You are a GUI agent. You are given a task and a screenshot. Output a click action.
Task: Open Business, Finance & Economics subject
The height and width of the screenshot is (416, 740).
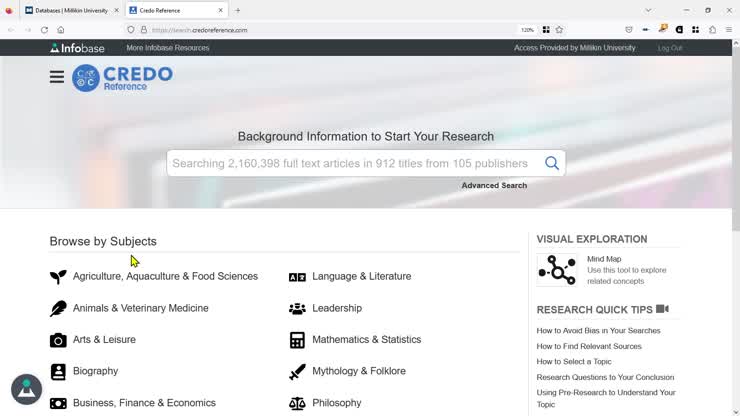click(144, 403)
